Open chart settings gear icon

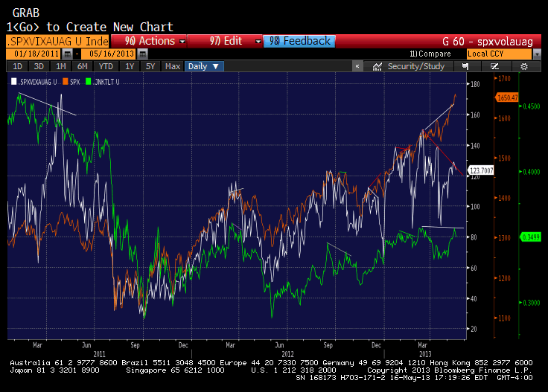524,66
